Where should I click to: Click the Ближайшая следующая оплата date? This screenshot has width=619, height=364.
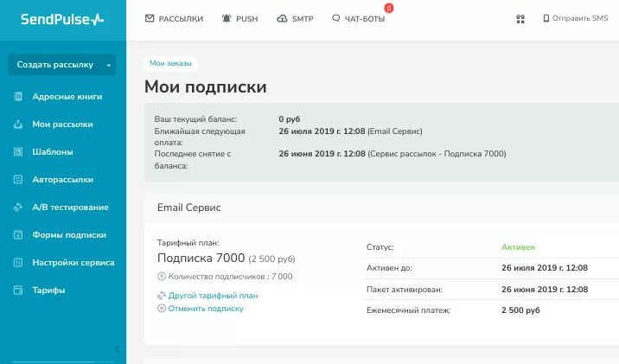pyautogui.click(x=322, y=131)
